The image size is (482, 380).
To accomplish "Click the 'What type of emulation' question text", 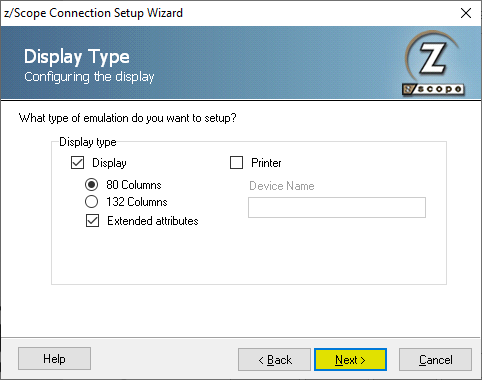I will [x=127, y=118].
